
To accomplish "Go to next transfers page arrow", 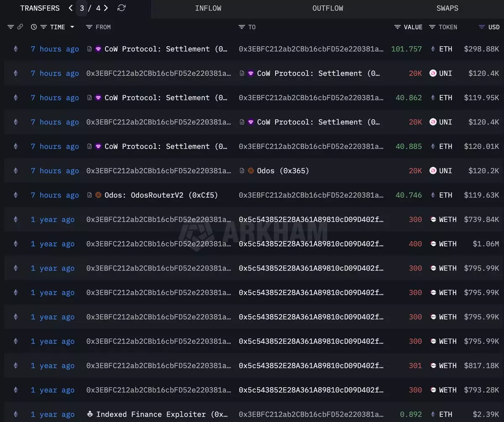I will [x=106, y=8].
